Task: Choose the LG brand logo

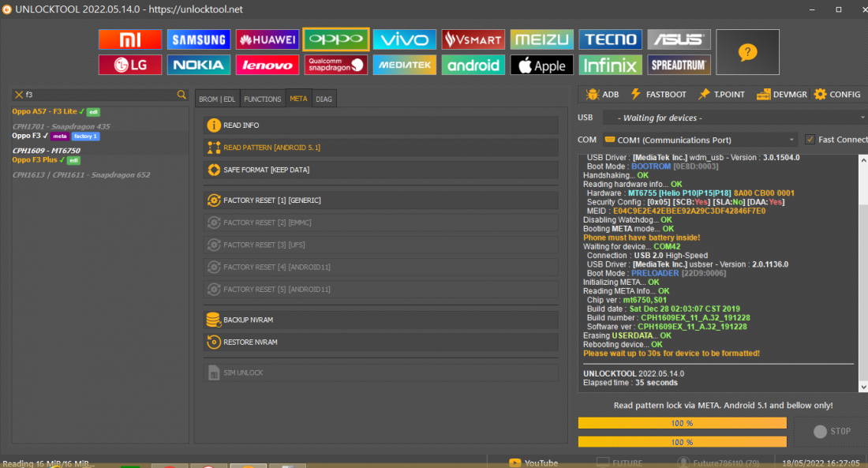Action: coord(130,65)
